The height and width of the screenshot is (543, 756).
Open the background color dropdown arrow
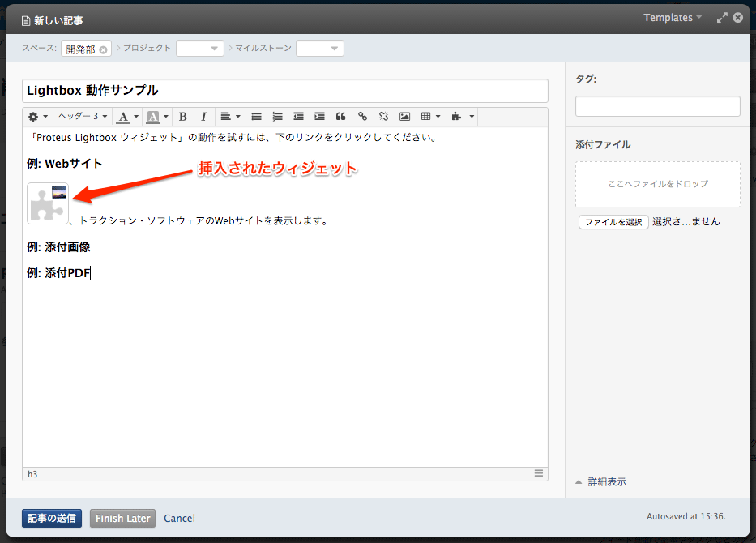(x=166, y=117)
